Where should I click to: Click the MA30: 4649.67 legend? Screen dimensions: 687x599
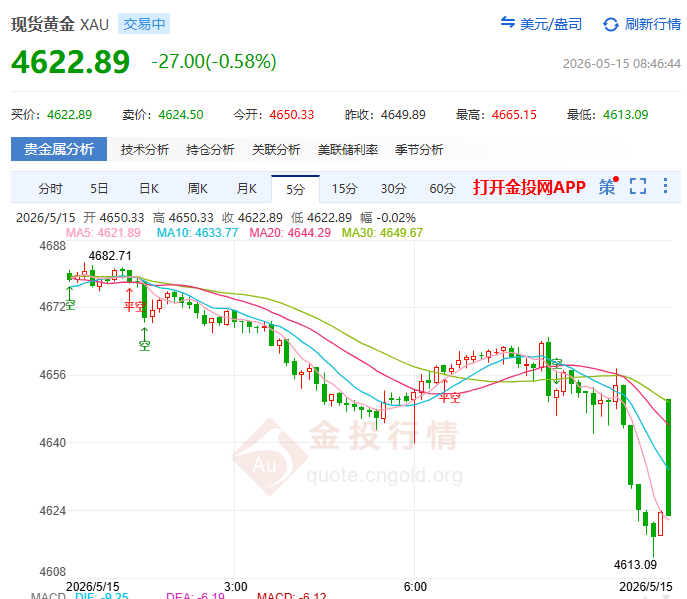[x=382, y=233]
